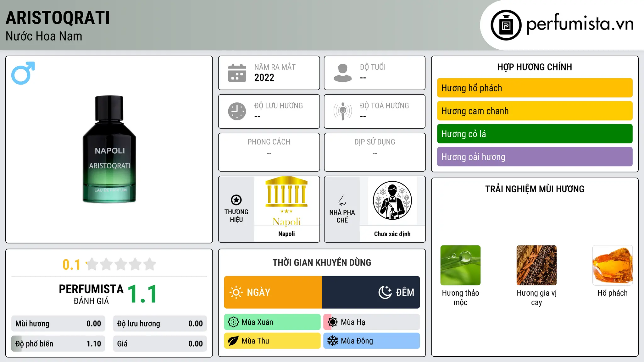Click the Đêm nighttime bar
644x362 pixels.
pyautogui.click(x=371, y=292)
